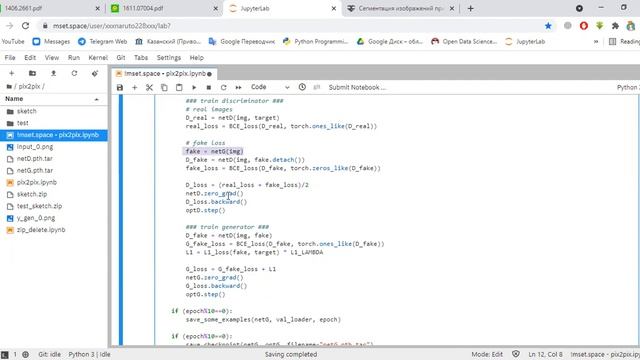Open the extensions puzzle icon
This screenshot has width=640, height=360.
pyautogui.click(x=615, y=26)
